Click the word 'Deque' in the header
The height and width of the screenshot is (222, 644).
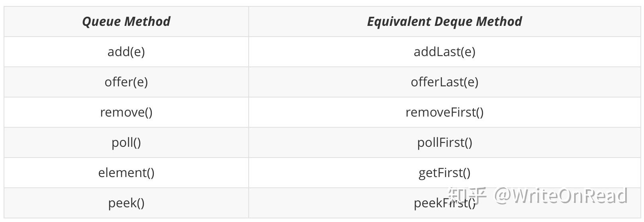click(x=454, y=21)
